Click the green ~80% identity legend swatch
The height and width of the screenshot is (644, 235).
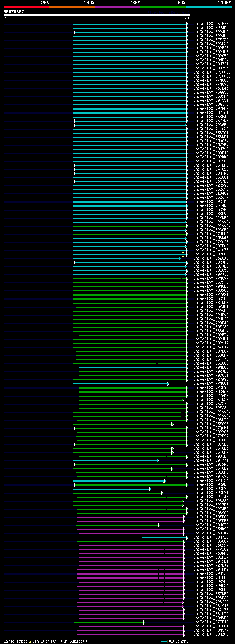(x=163, y=7)
